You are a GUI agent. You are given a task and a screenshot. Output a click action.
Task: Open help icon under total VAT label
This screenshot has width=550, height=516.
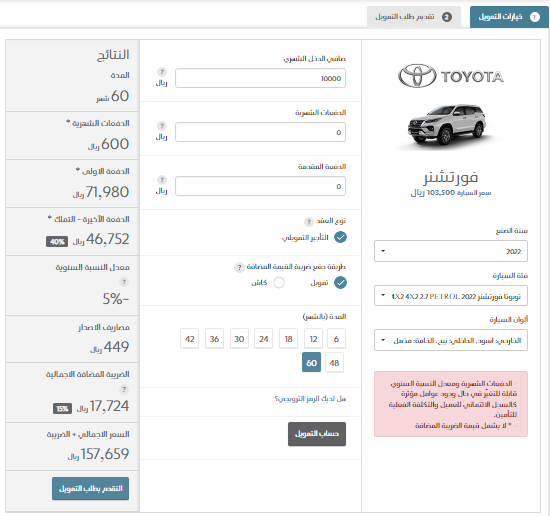coord(124,389)
